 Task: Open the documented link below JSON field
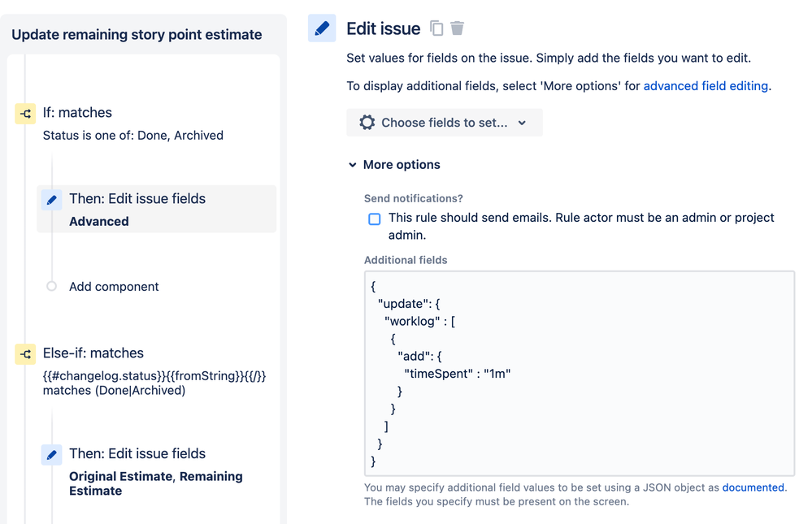(x=753, y=487)
